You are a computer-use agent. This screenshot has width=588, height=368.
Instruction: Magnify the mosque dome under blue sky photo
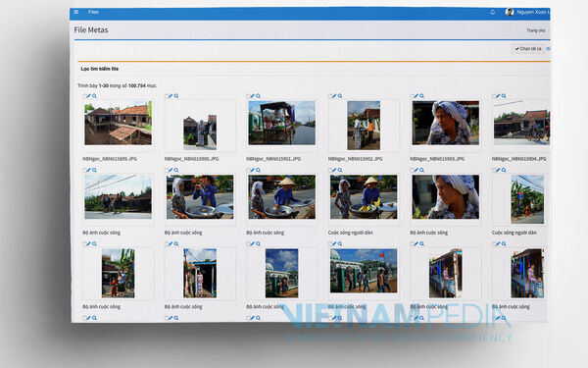pyautogui.click(x=258, y=243)
